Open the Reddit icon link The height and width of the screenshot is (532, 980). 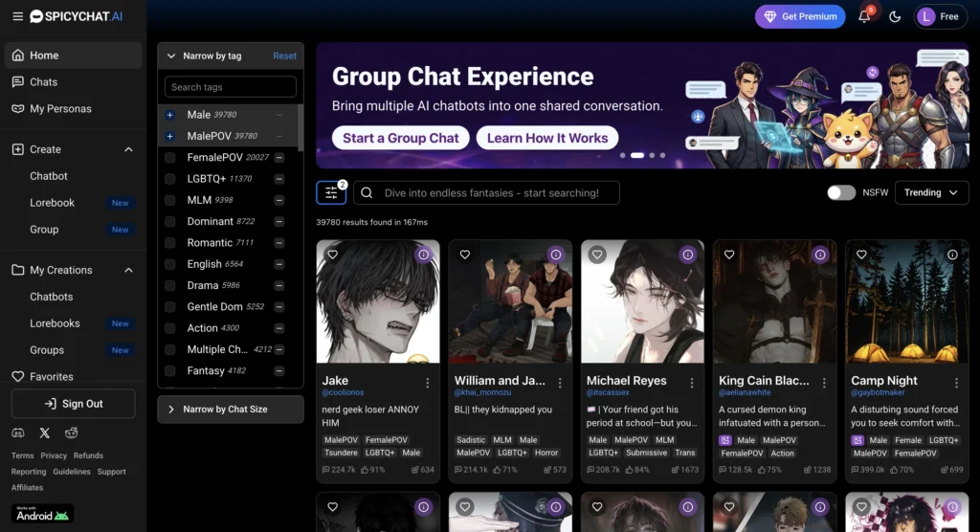pos(71,432)
